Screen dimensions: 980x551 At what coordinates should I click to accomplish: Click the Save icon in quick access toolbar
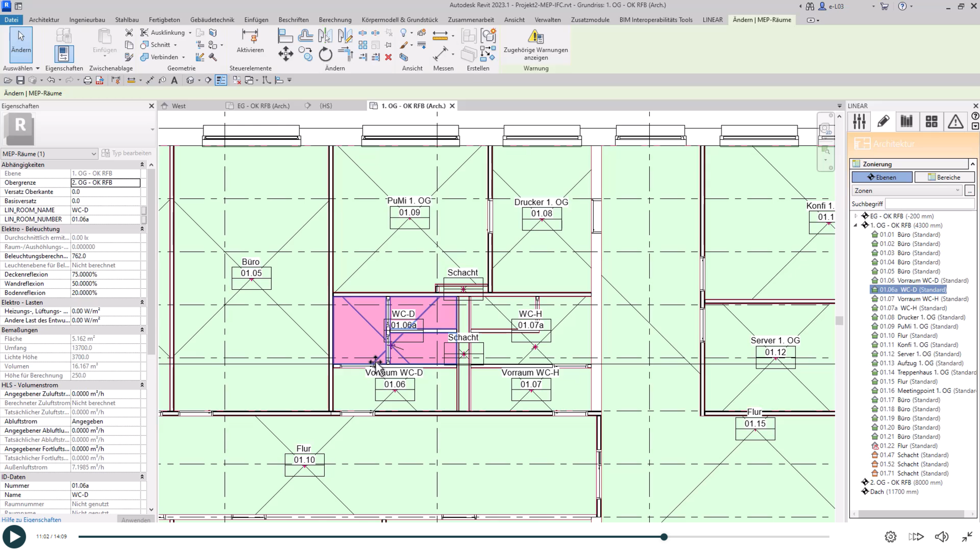(20, 80)
